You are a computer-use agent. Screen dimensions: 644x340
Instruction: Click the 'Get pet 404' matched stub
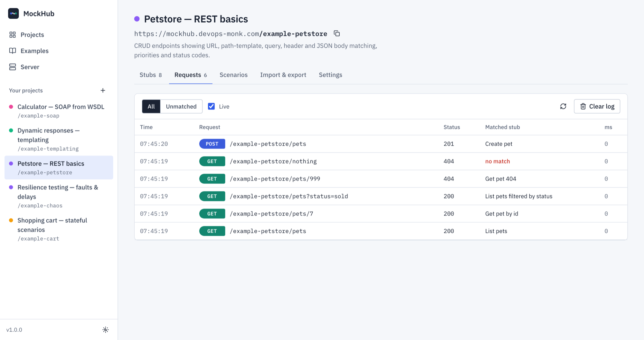(x=500, y=179)
